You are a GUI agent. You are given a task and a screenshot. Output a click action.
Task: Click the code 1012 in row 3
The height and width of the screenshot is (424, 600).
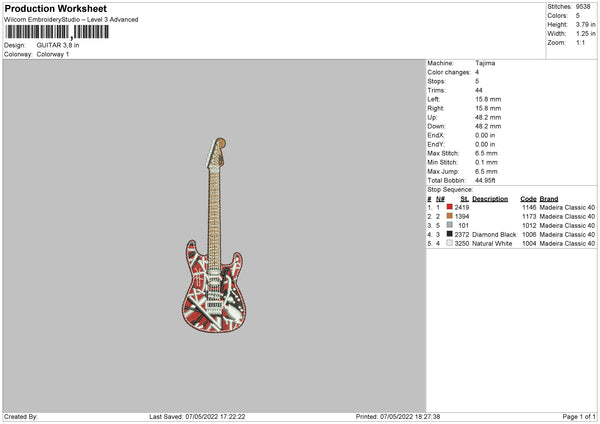(529, 226)
